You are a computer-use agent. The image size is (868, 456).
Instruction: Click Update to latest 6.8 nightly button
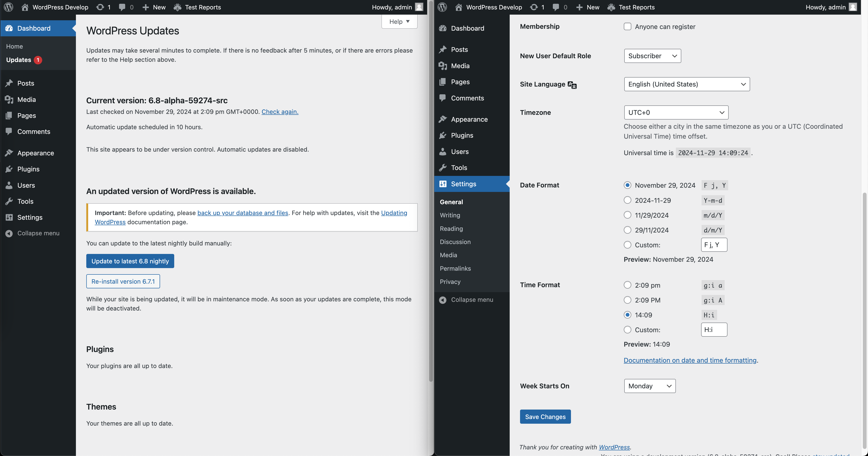tap(130, 261)
